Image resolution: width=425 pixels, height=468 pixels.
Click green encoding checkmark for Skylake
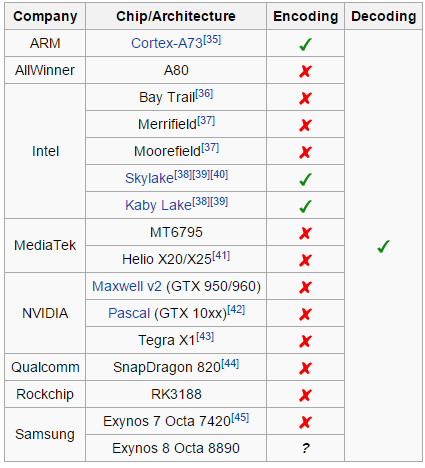pyautogui.click(x=305, y=179)
